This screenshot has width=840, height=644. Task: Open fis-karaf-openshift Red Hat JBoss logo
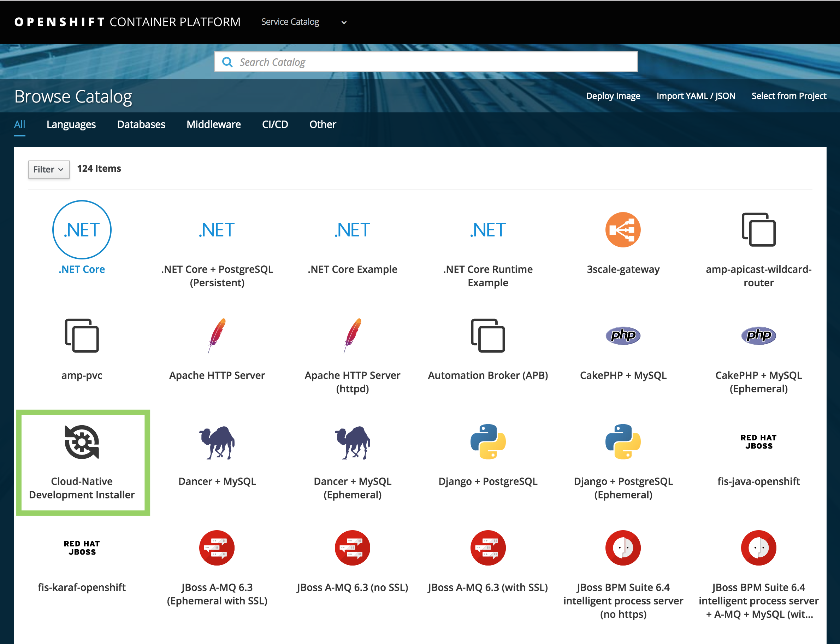coord(82,548)
